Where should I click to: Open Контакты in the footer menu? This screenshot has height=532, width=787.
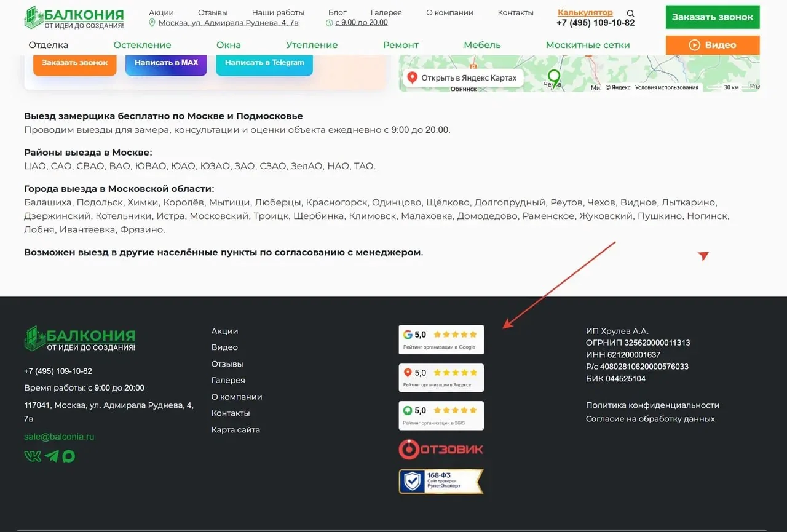click(x=231, y=413)
